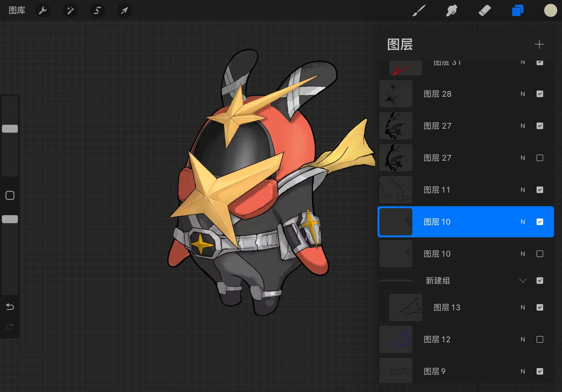
Task: Tap the blue-sketch thumbnail of 图层 12
Action: tap(396, 339)
